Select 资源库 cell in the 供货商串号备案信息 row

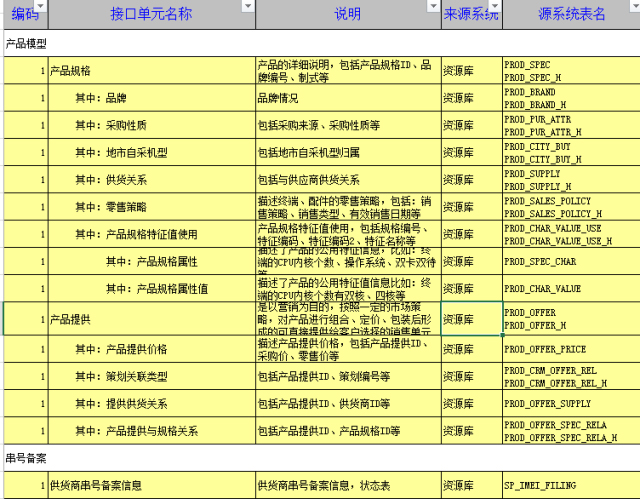pyautogui.click(x=472, y=485)
